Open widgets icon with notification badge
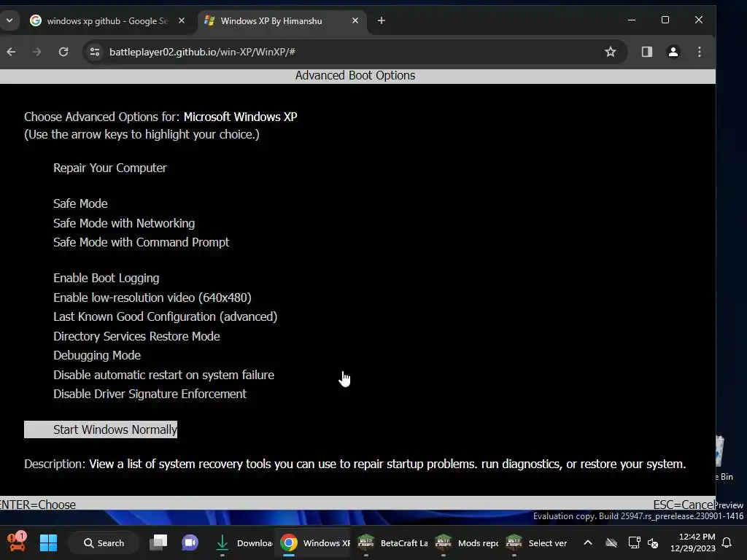 tap(17, 542)
